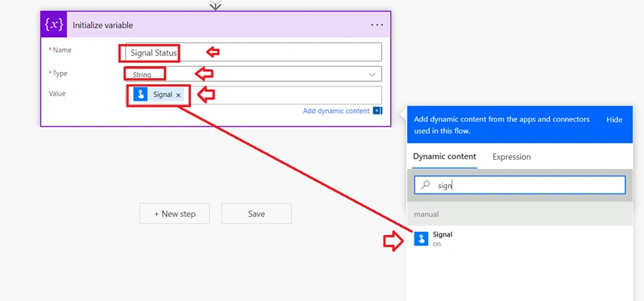644x301 pixels.
Task: Click the Add dynamic content plus icon
Action: coord(377,111)
